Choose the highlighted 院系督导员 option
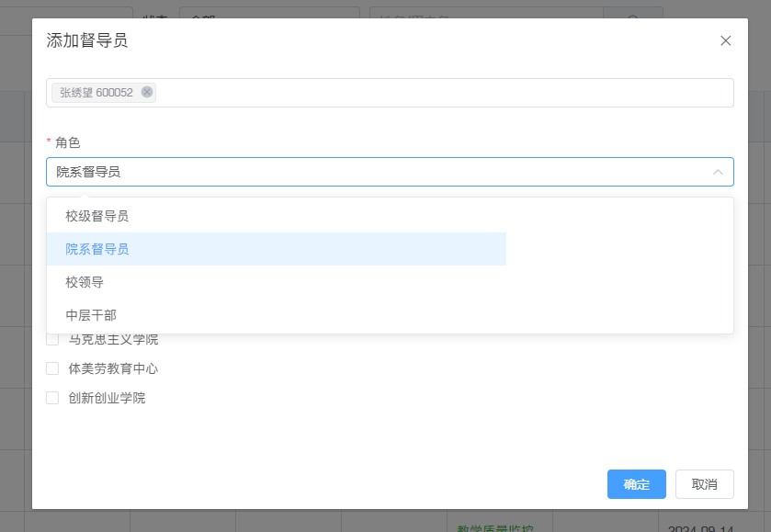Screen dimensions: 771x532 tap(96, 249)
